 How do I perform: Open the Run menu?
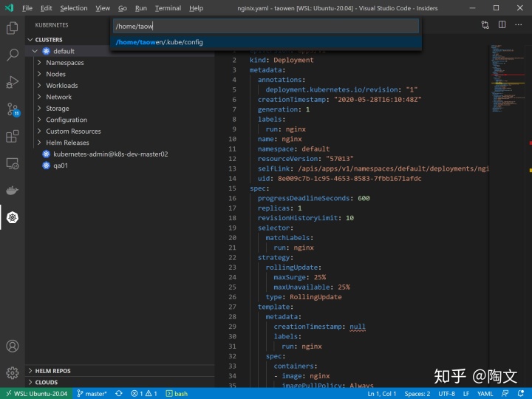coord(141,8)
